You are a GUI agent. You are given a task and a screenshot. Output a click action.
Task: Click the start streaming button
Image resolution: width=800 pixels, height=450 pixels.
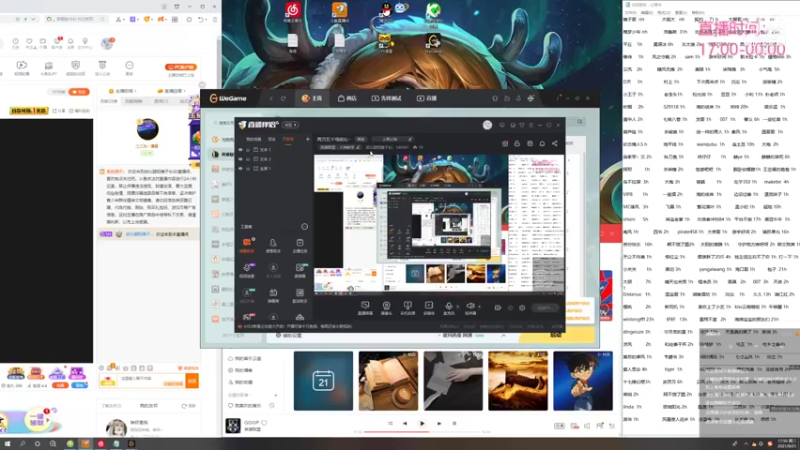click(544, 308)
